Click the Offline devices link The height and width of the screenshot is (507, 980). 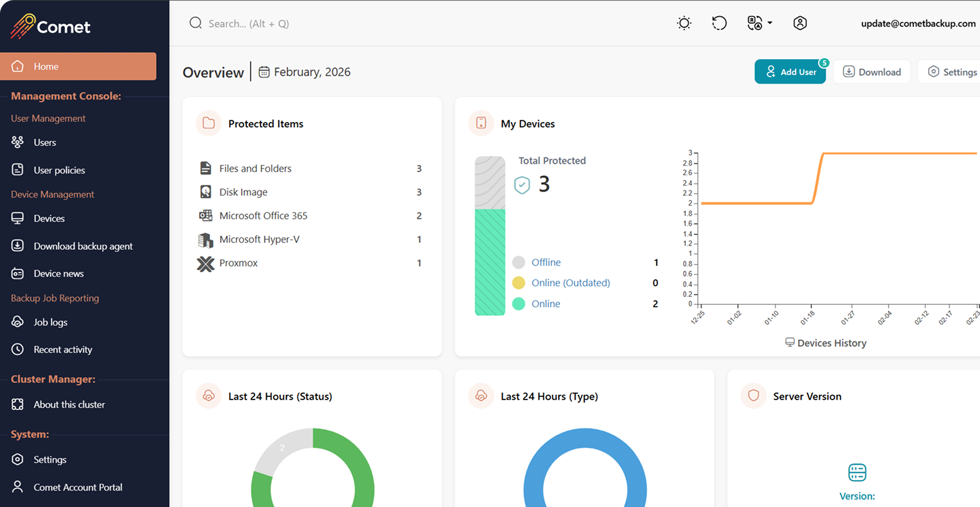tap(546, 262)
